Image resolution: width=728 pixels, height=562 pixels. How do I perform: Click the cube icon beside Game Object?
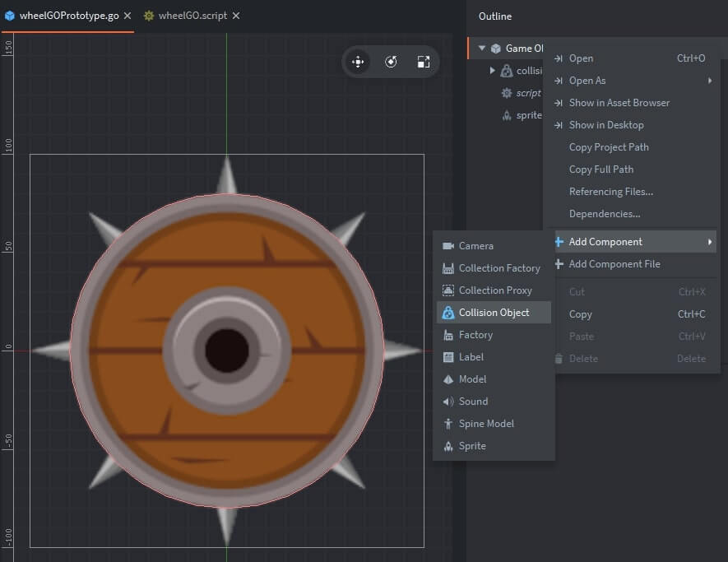[x=495, y=48]
